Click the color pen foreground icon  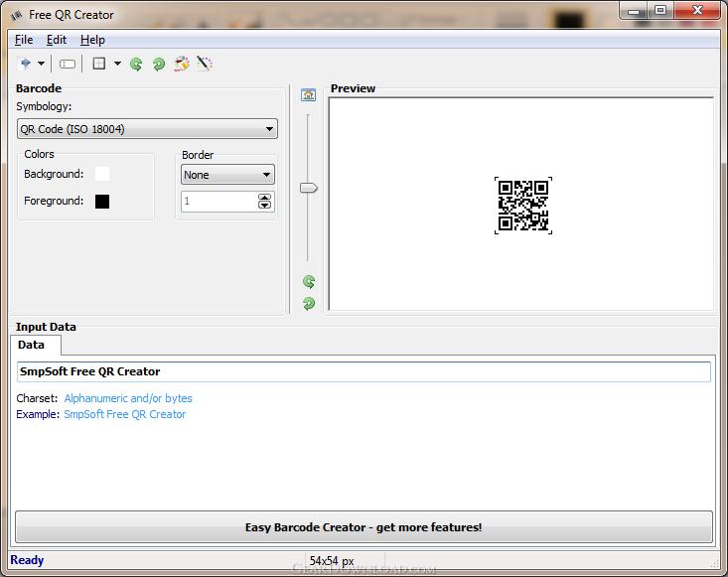point(205,64)
